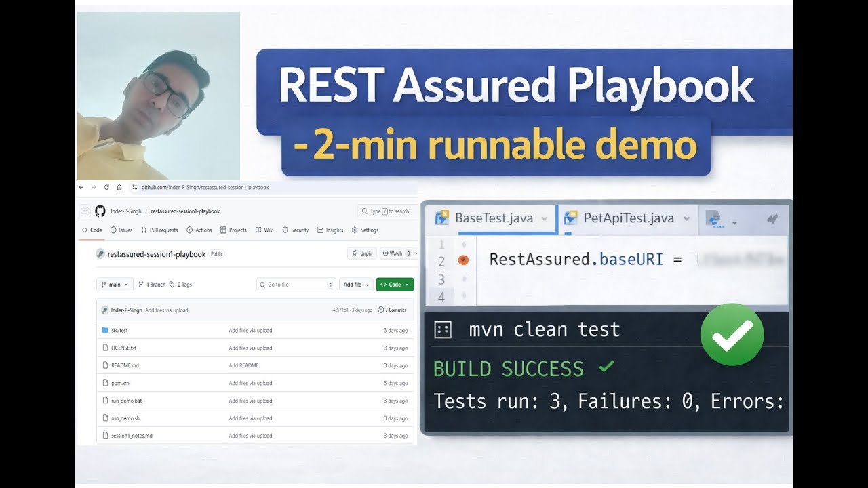Viewport: 868px width, 488px height.
Task: Click the 'mvn clean test' command text
Action: point(545,330)
